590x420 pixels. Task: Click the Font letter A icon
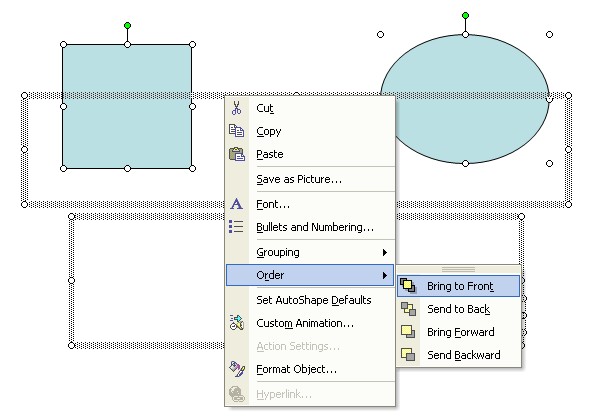(236, 204)
